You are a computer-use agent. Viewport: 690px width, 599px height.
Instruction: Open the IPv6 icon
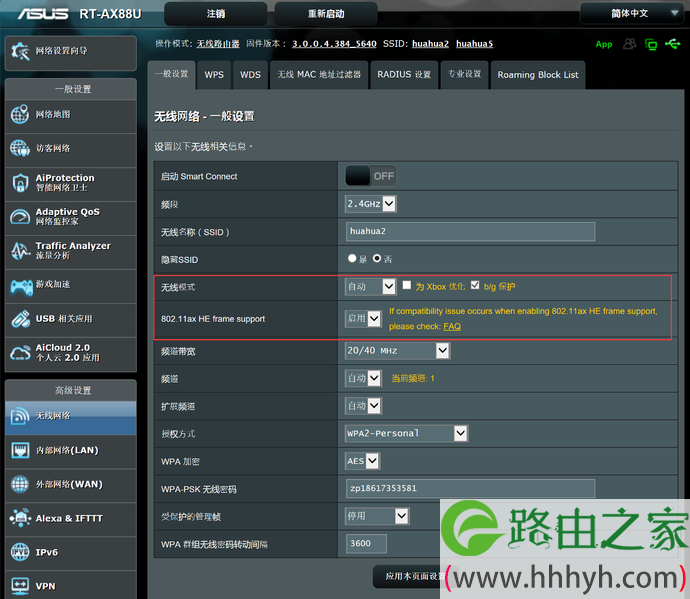pos(20,552)
